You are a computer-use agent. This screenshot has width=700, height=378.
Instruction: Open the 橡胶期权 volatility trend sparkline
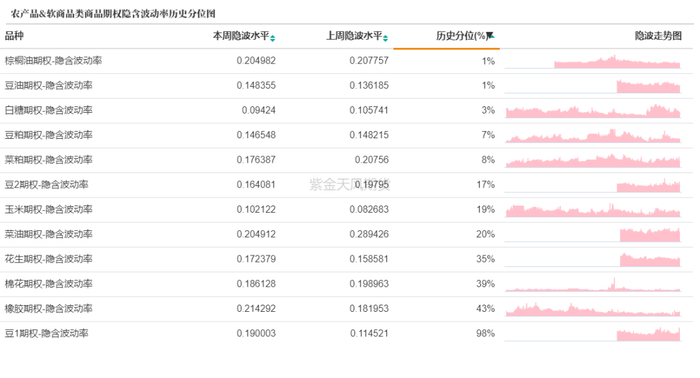tap(592, 309)
